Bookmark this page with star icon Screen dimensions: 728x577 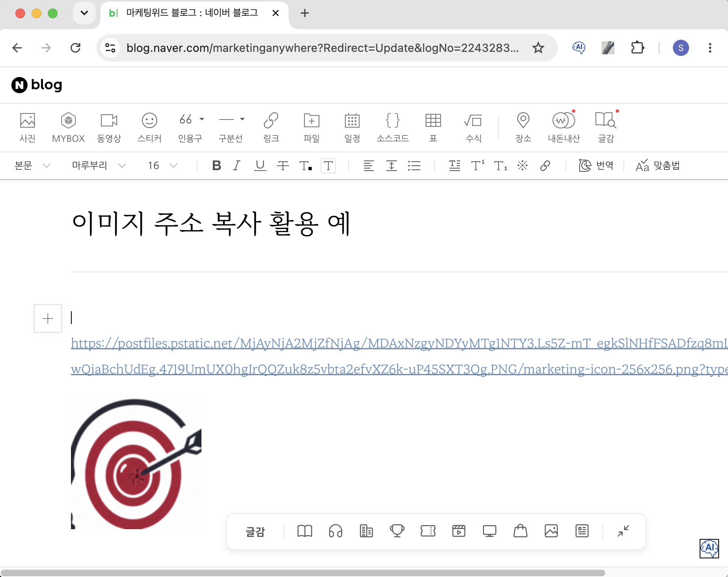click(x=538, y=48)
